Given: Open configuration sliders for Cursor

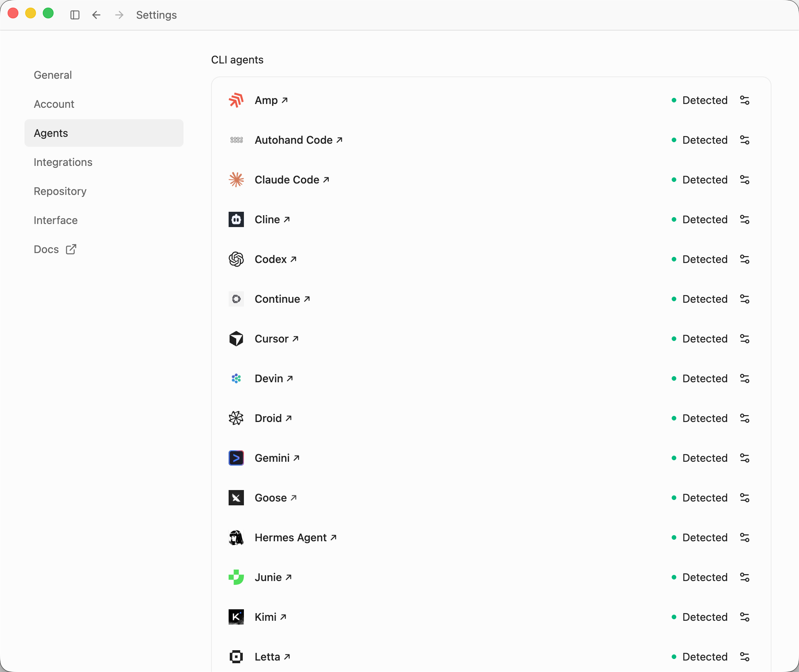Looking at the screenshot, I should tap(745, 339).
